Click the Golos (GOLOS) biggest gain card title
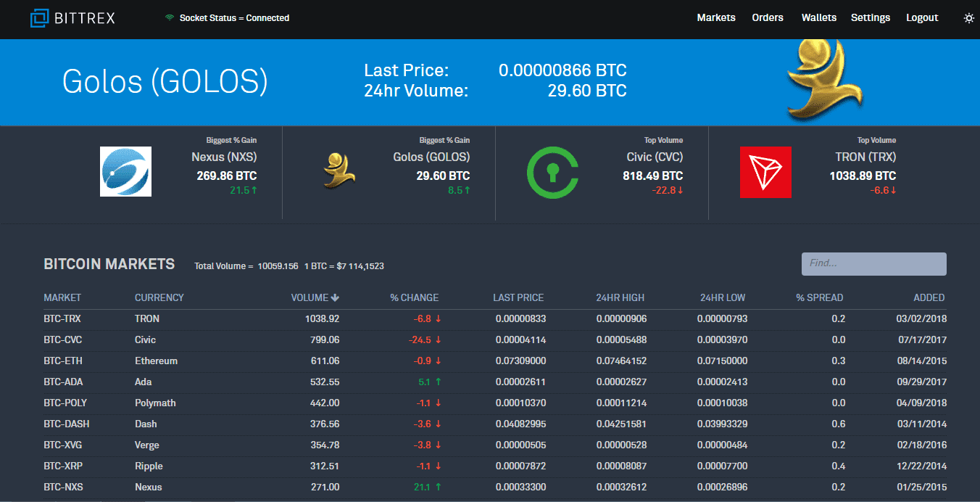This screenshot has width=980, height=502. [x=431, y=157]
